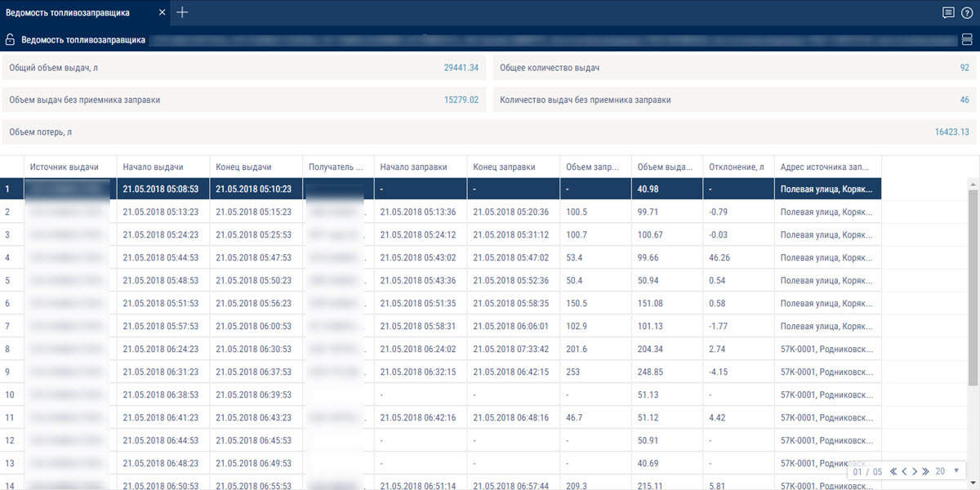Viewport: 980px width, 490px height.
Task: Click the Общий объем выдач, л label
Action: click(54, 68)
